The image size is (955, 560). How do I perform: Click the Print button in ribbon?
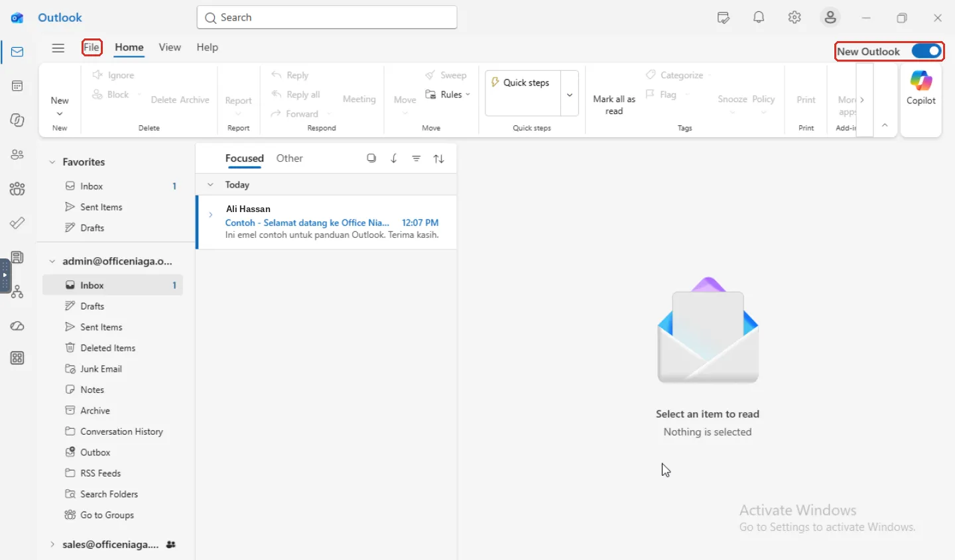[x=806, y=100]
